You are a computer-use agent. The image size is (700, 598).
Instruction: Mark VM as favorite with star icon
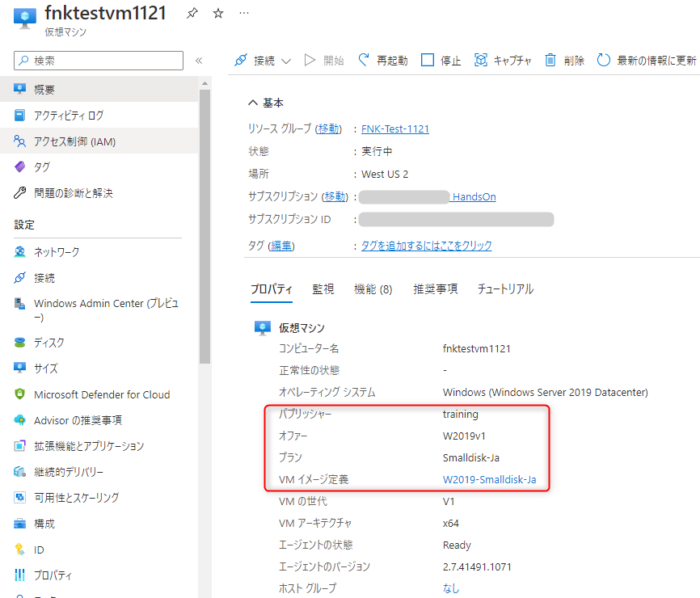(x=218, y=14)
